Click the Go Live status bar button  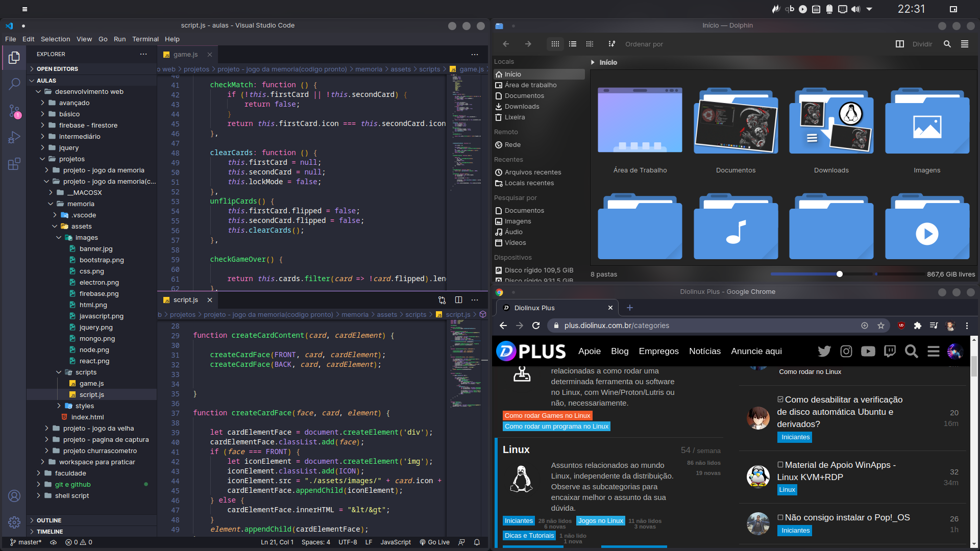click(435, 542)
